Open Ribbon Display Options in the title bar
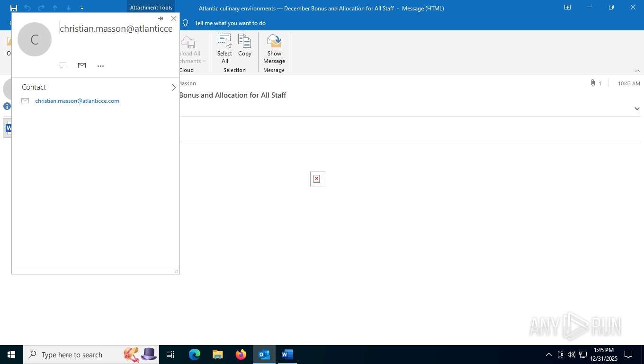644x364 pixels. click(567, 8)
